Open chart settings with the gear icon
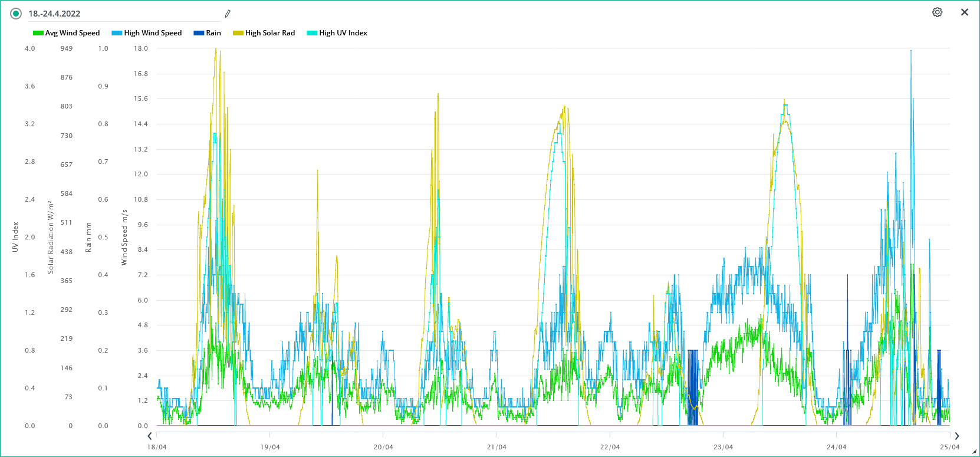Image resolution: width=980 pixels, height=457 pixels. [x=937, y=12]
